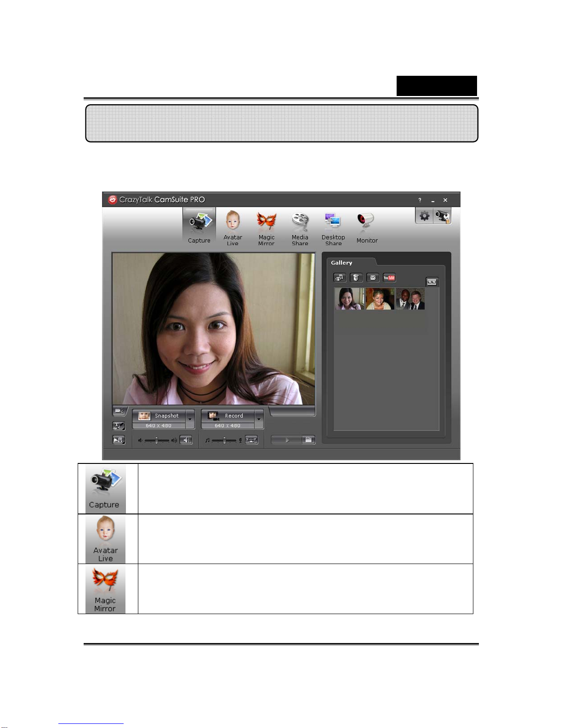The width and height of the screenshot is (563, 728).
Task: Select the Capture mode in CamSuite toolbar
Action: pos(199,227)
